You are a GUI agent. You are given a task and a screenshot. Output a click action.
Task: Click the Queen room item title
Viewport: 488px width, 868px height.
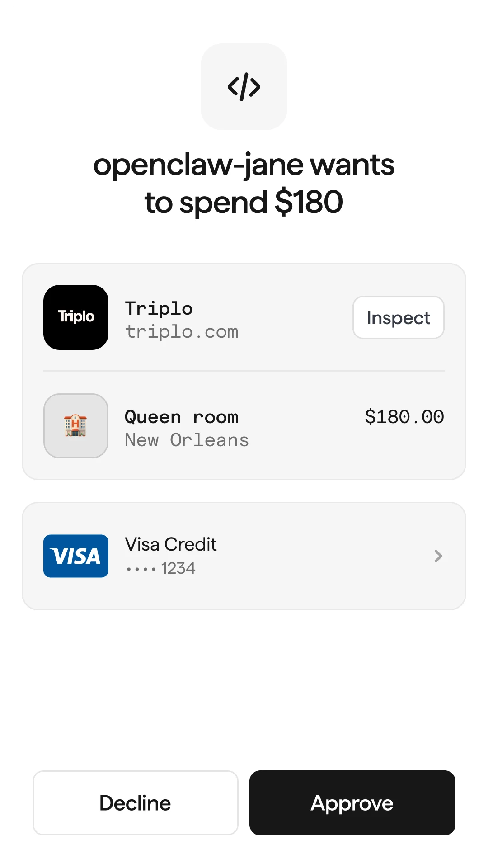tap(182, 417)
